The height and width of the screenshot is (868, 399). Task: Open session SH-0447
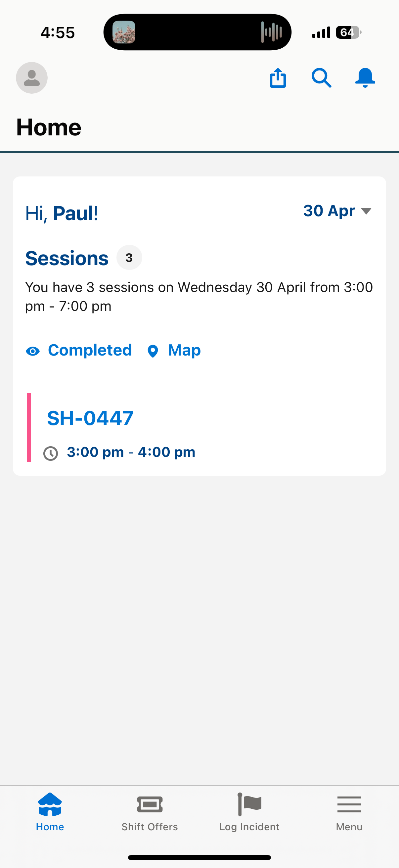point(90,418)
